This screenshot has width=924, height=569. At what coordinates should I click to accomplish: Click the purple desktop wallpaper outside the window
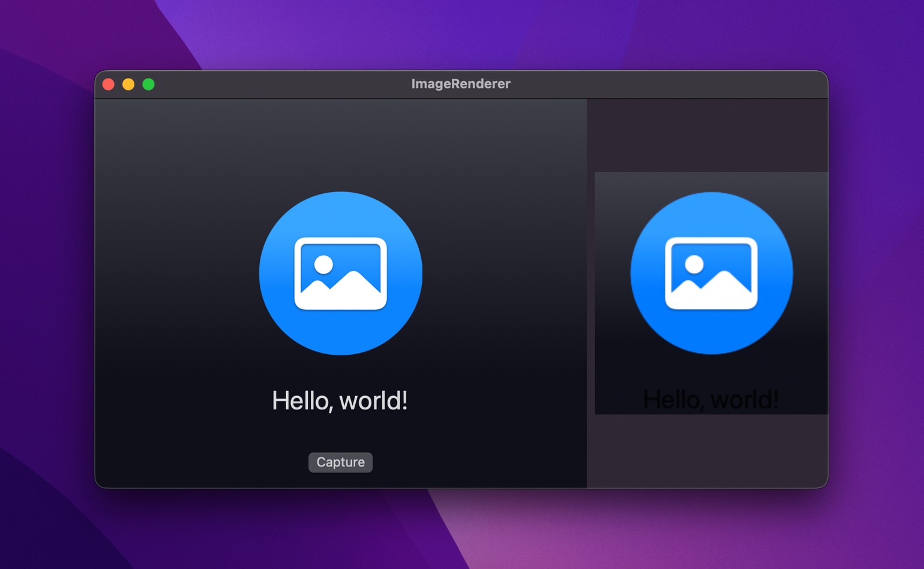pyautogui.click(x=48, y=300)
